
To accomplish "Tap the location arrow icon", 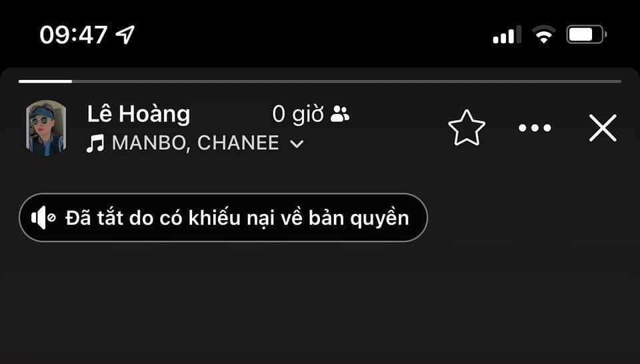I will pyautogui.click(x=125, y=34).
